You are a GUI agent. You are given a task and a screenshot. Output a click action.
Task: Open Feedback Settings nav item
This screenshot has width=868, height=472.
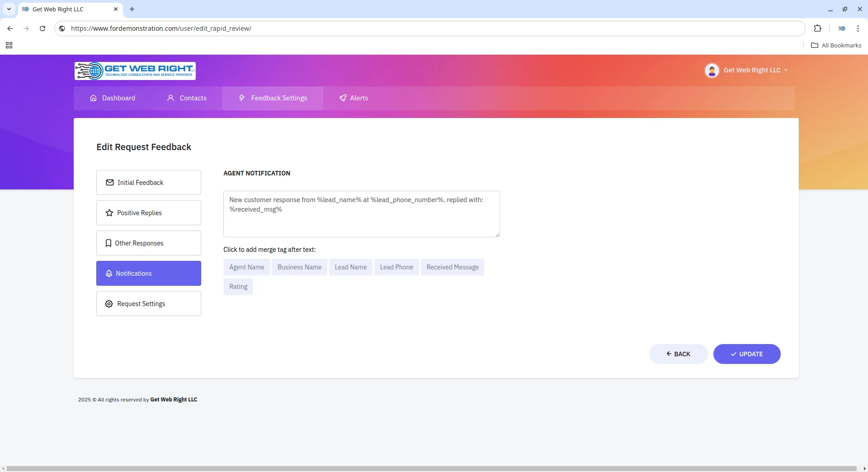(x=273, y=98)
